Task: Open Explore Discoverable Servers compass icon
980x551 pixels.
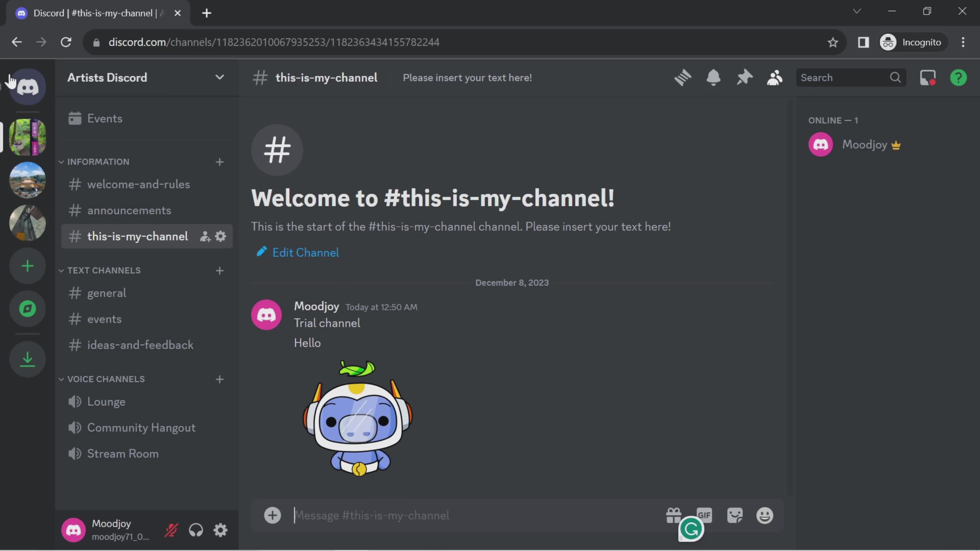Action: pyautogui.click(x=27, y=308)
